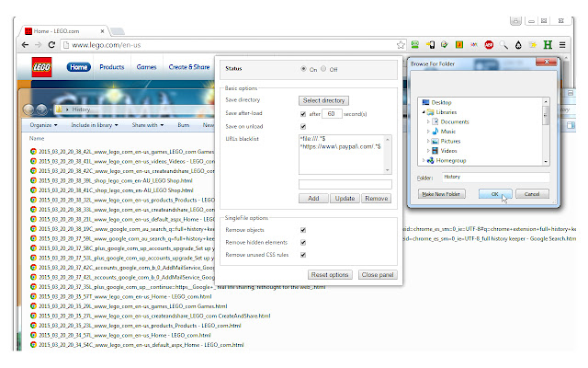Open the Chrome hamburger menu
Image resolution: width=588 pixels, height=368 pixels.
pyautogui.click(x=562, y=45)
